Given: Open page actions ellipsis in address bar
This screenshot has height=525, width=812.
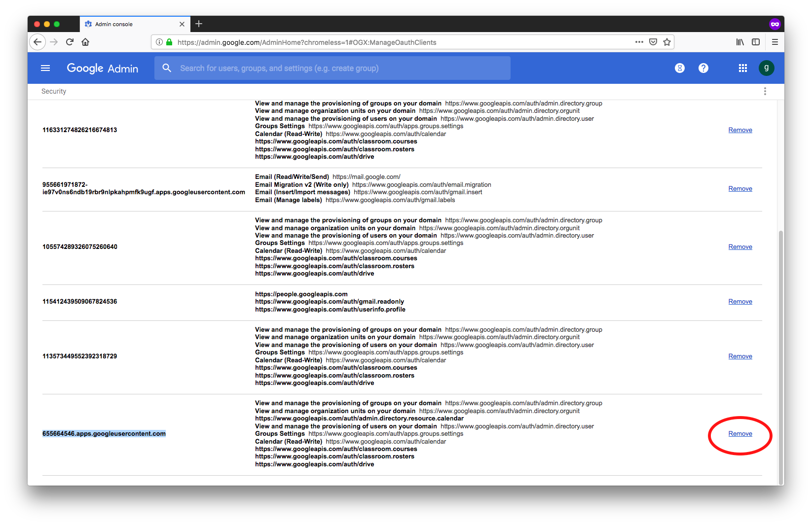Looking at the screenshot, I should (639, 42).
